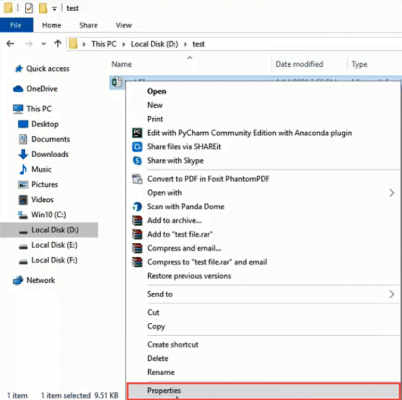402x400 pixels.
Task: Switch to the Home ribbon tab
Action: click(x=52, y=25)
